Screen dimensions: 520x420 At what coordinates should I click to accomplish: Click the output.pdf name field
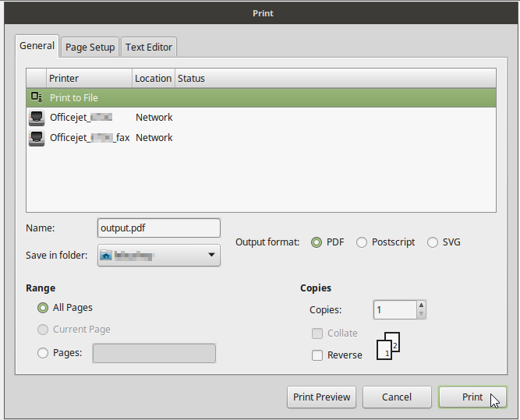point(158,228)
